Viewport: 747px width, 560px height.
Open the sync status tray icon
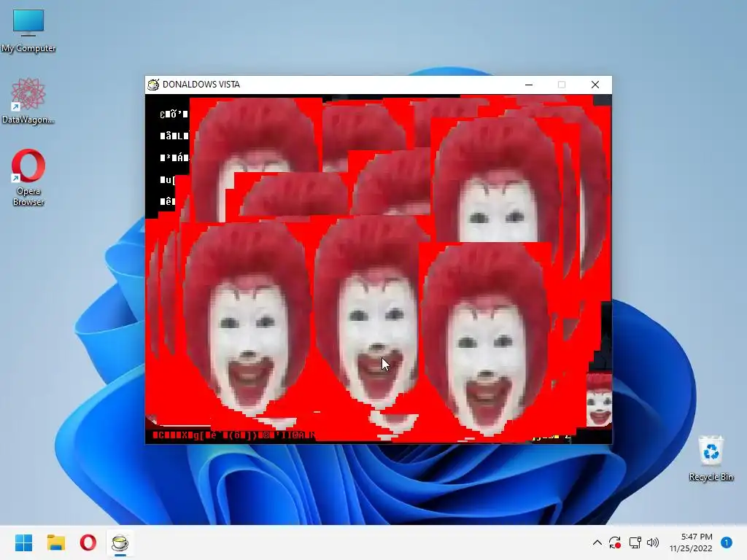(x=614, y=542)
